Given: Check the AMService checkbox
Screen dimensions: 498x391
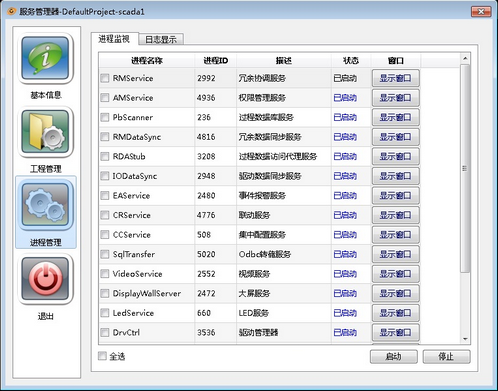Looking at the screenshot, I should tap(105, 98).
